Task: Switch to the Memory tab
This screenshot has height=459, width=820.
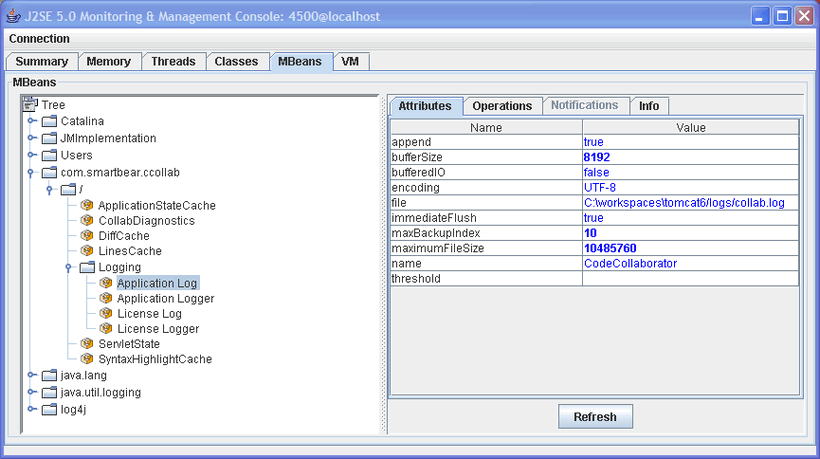Action: click(x=108, y=62)
